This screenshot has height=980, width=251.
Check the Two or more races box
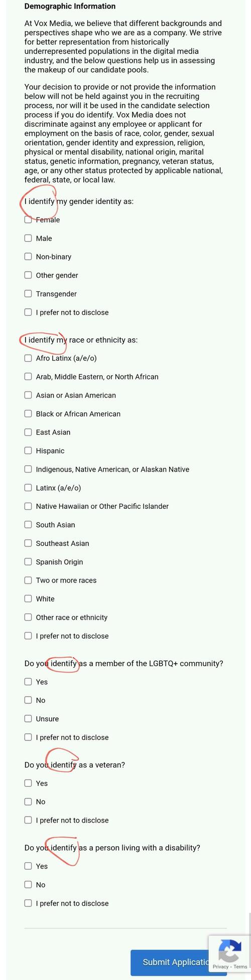[x=28, y=580]
